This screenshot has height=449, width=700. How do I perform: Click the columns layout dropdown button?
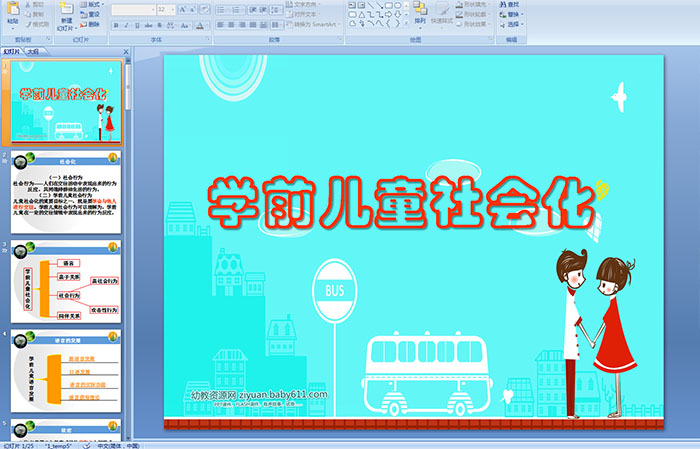(x=277, y=25)
